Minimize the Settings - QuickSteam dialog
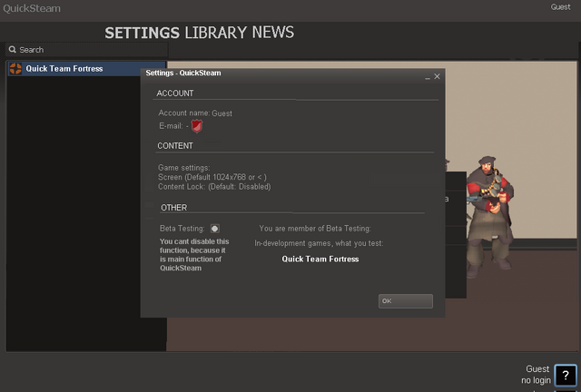 pyautogui.click(x=428, y=77)
